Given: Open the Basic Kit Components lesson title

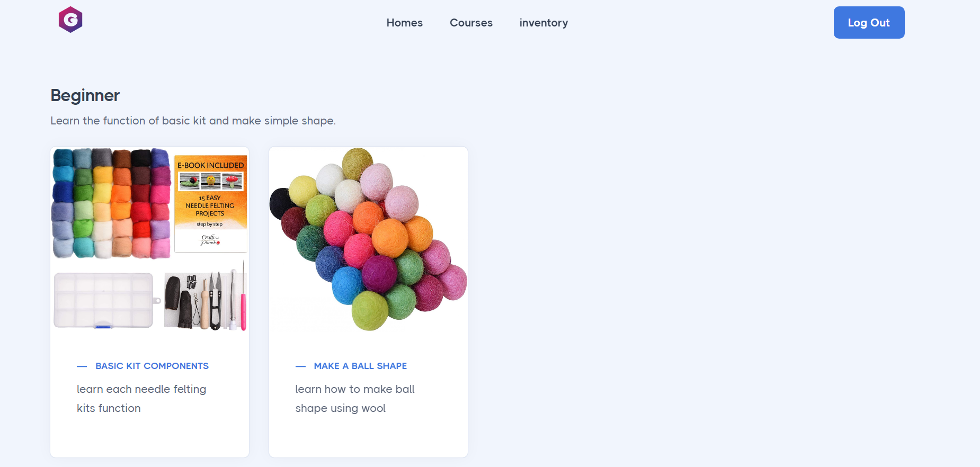Looking at the screenshot, I should 152,366.
